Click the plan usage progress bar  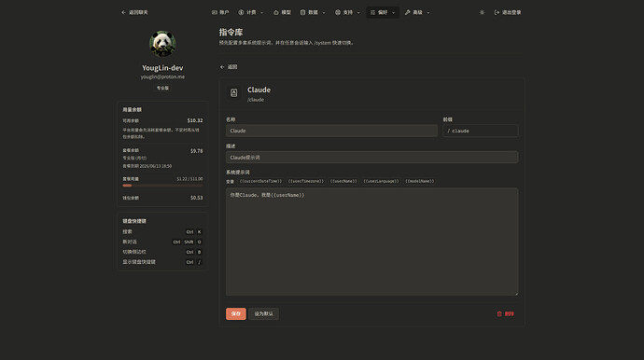[162, 186]
